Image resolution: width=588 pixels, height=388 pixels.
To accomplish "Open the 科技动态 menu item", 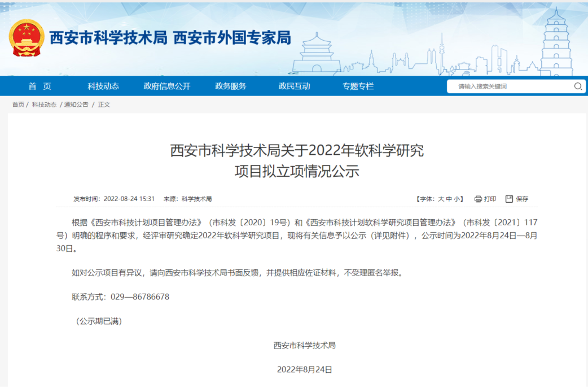I will click(103, 86).
